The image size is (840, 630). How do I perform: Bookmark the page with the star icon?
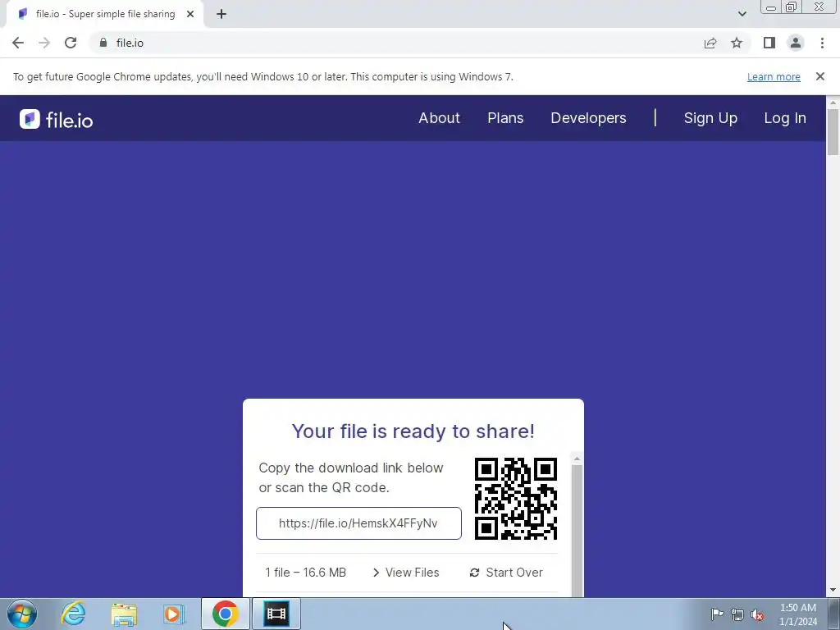click(737, 43)
